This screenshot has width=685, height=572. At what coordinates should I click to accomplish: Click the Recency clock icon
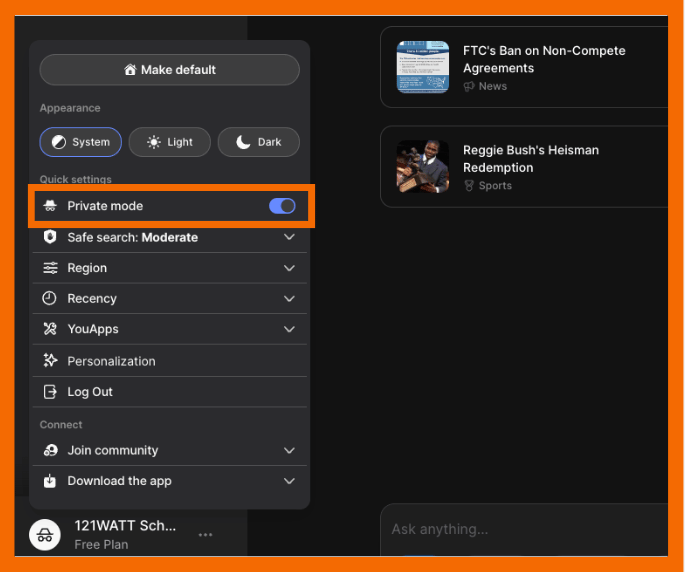click(50, 298)
